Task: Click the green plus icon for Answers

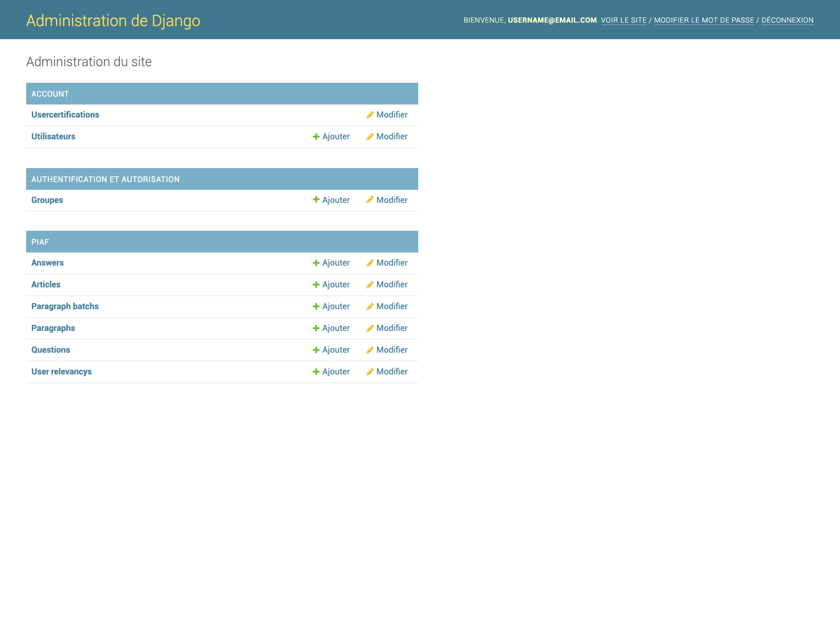Action: coord(316,263)
